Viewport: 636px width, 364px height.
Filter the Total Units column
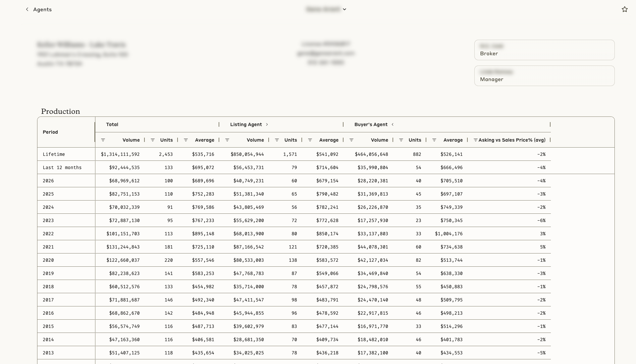(x=153, y=140)
